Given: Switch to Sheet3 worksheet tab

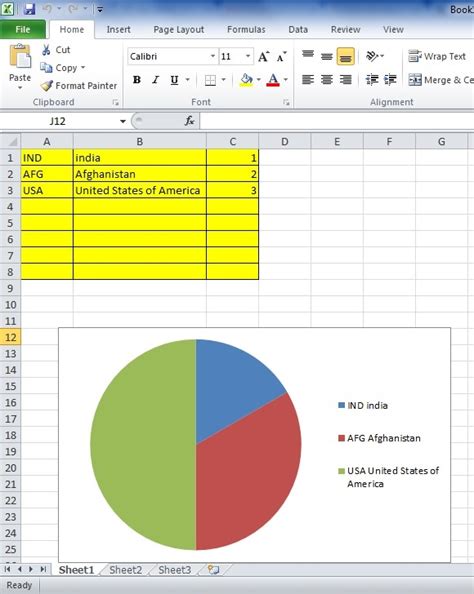Looking at the screenshot, I should click(x=174, y=570).
